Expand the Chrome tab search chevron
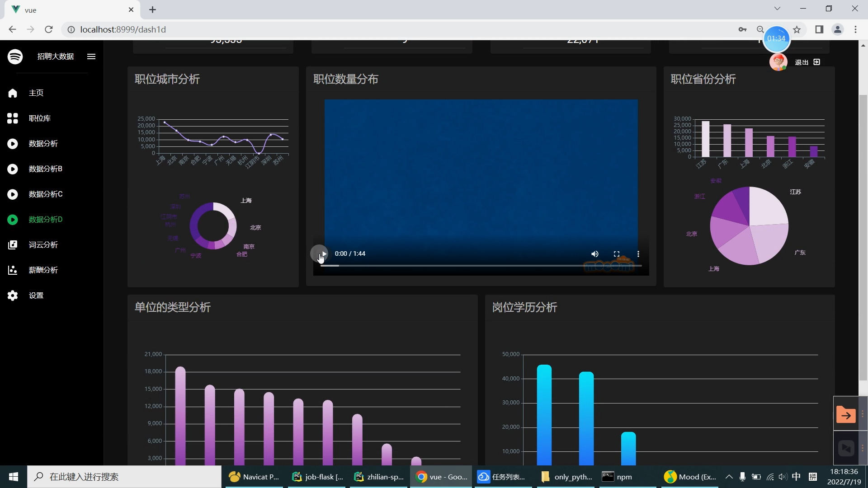868x488 pixels. [777, 9]
